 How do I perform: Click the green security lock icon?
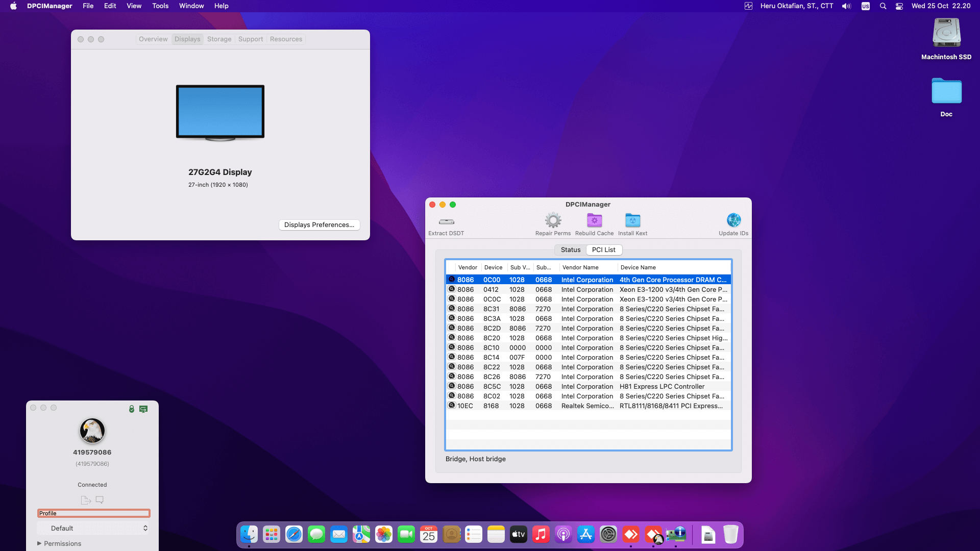click(132, 409)
